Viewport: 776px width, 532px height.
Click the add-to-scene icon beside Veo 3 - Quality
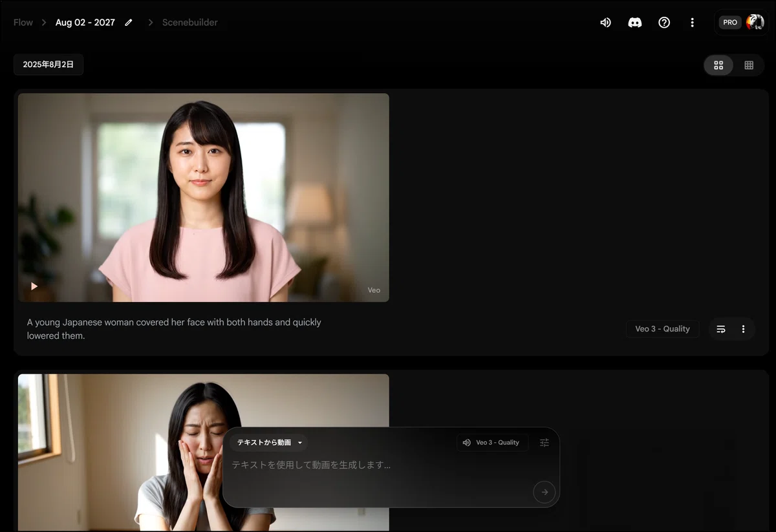tap(721, 329)
